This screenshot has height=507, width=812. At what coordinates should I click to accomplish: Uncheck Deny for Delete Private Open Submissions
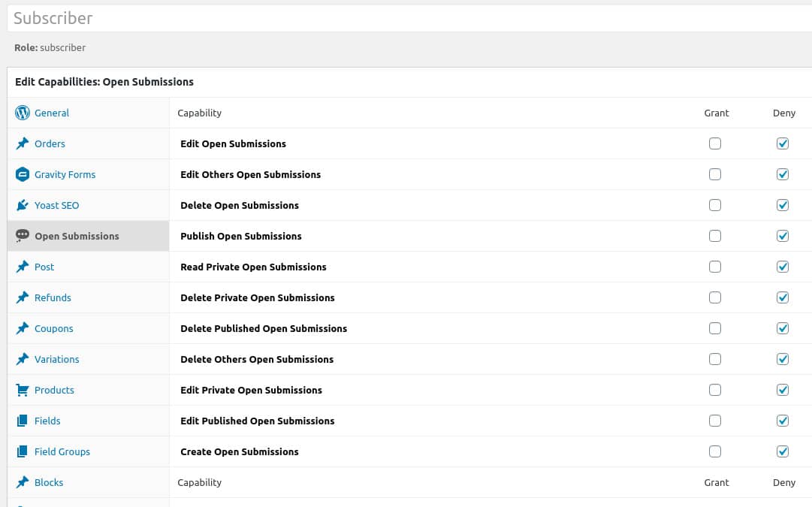coord(783,297)
